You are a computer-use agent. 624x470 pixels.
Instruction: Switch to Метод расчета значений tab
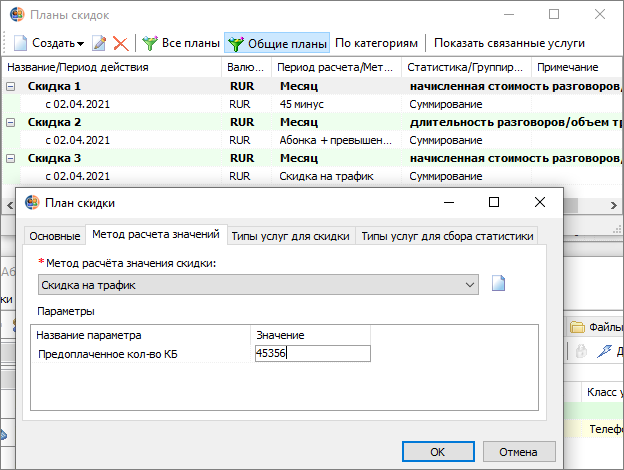point(156,234)
